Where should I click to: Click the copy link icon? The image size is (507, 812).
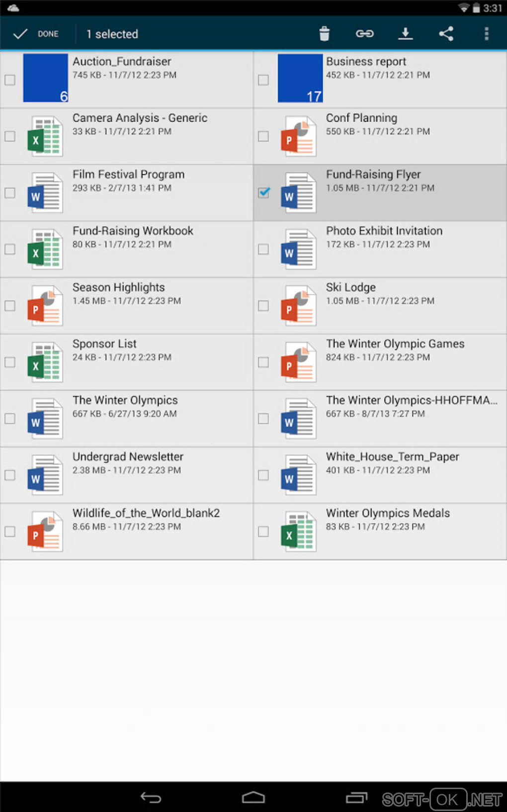364,34
